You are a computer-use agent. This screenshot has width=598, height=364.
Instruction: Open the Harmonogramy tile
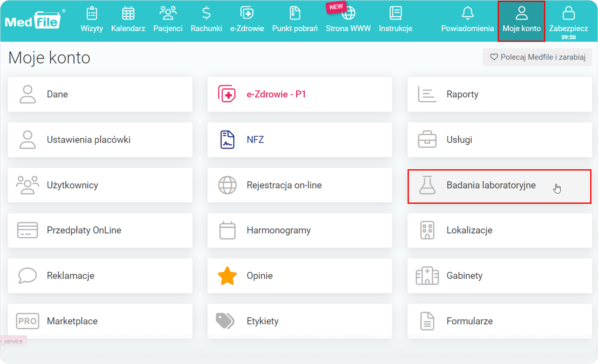coord(300,230)
